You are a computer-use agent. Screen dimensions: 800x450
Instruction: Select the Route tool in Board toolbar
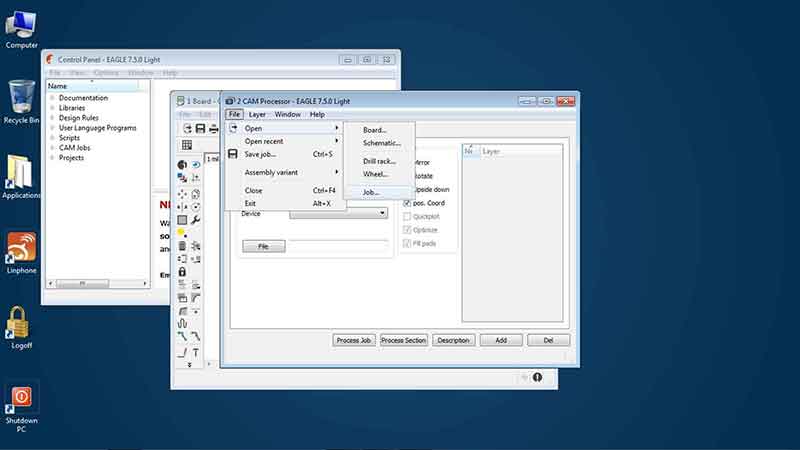click(182, 336)
